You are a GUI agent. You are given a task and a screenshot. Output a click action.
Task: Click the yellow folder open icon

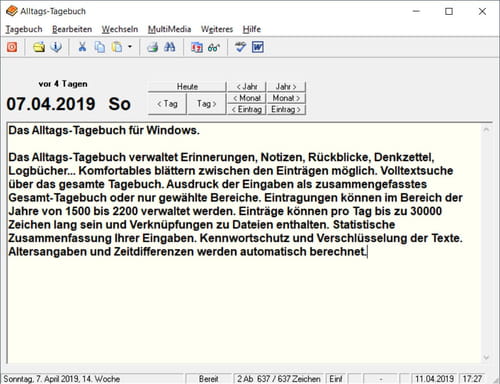click(39, 47)
